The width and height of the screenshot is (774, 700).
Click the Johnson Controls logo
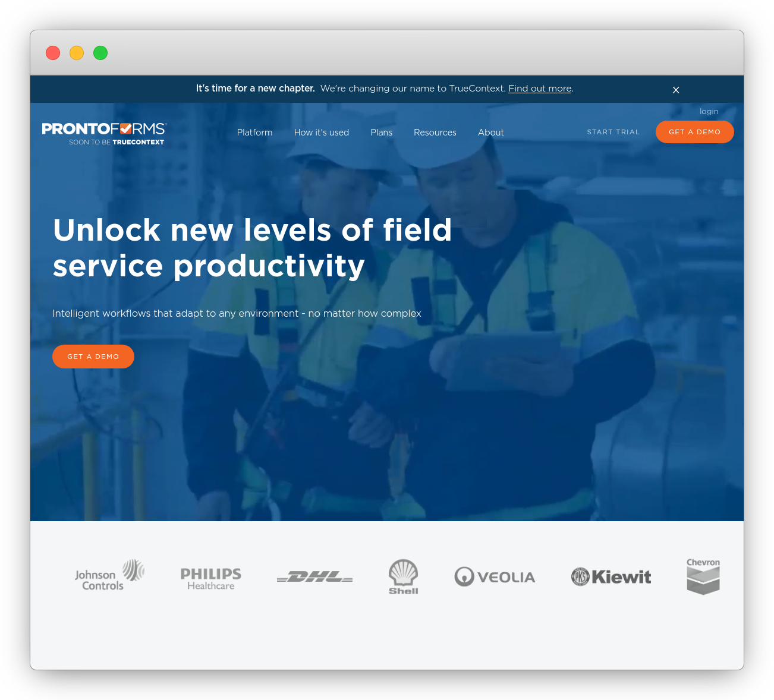tap(109, 575)
